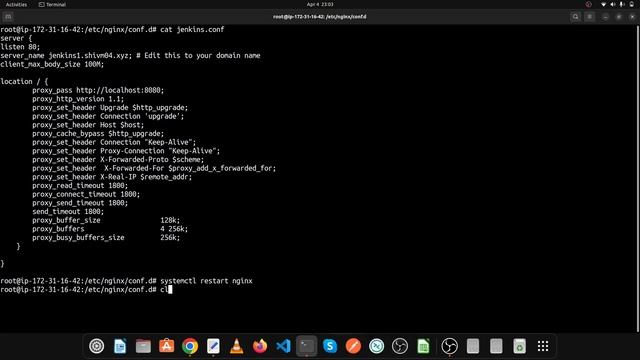Open LibreOffice Writer in the dock
This screenshot has width=640, height=360.
(120, 346)
